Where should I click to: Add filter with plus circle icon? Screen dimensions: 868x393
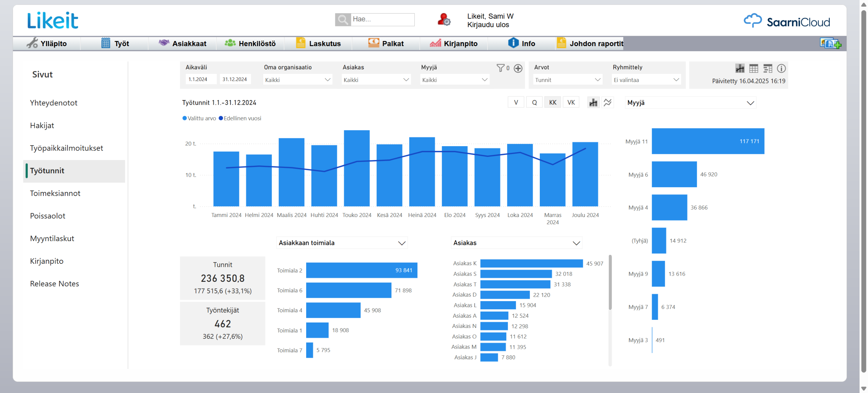(518, 68)
